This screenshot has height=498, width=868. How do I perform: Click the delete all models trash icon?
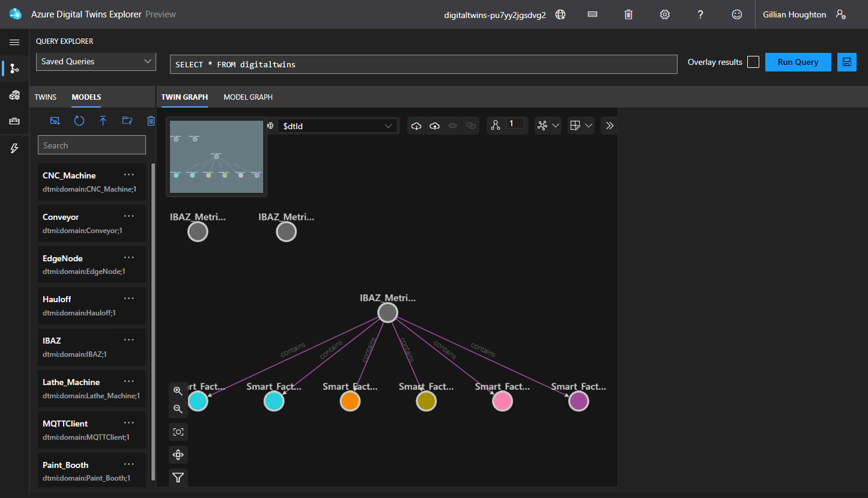pyautogui.click(x=151, y=121)
